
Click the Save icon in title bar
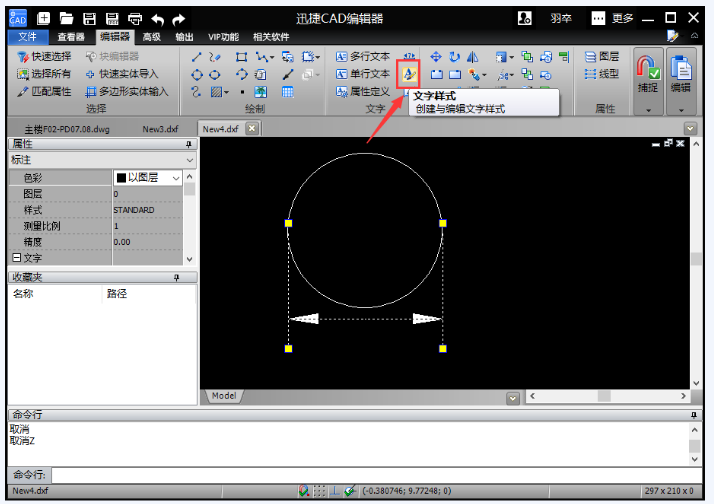[x=89, y=18]
